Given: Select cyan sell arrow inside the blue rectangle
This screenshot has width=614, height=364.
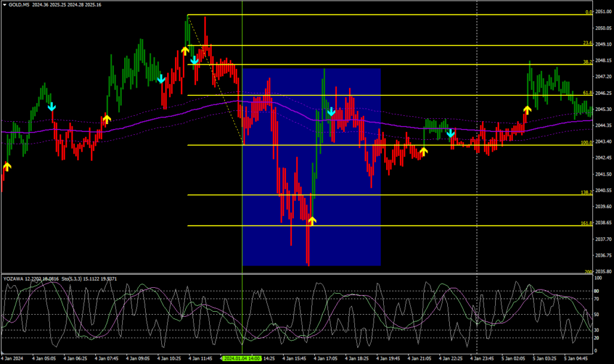Looking at the screenshot, I should tap(331, 112).
